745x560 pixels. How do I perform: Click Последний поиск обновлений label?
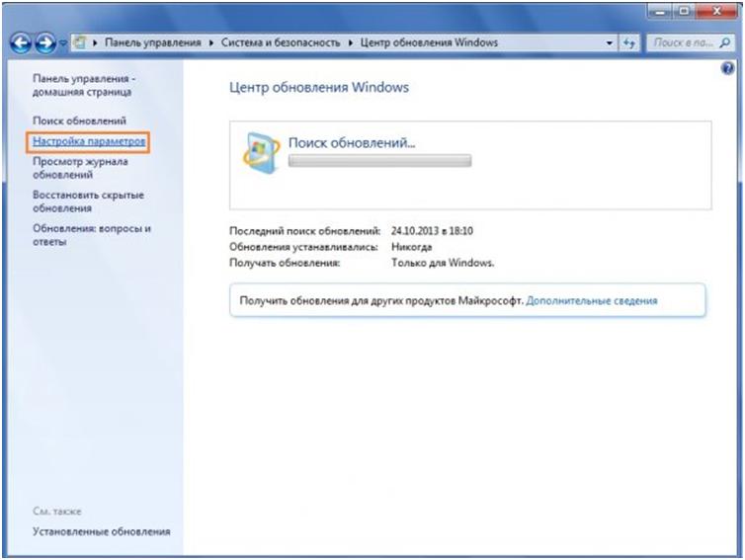click(304, 231)
